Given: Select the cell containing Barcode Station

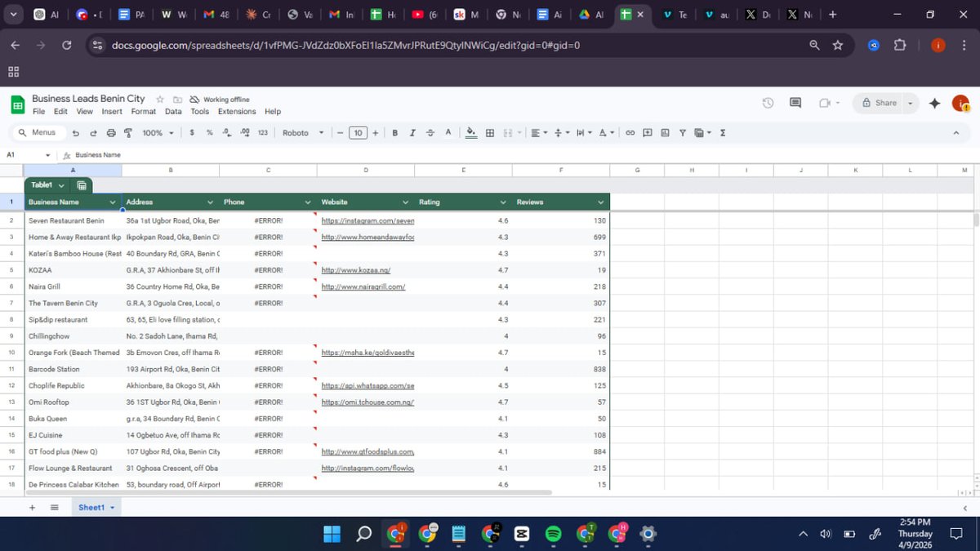Looking at the screenshot, I should (73, 370).
